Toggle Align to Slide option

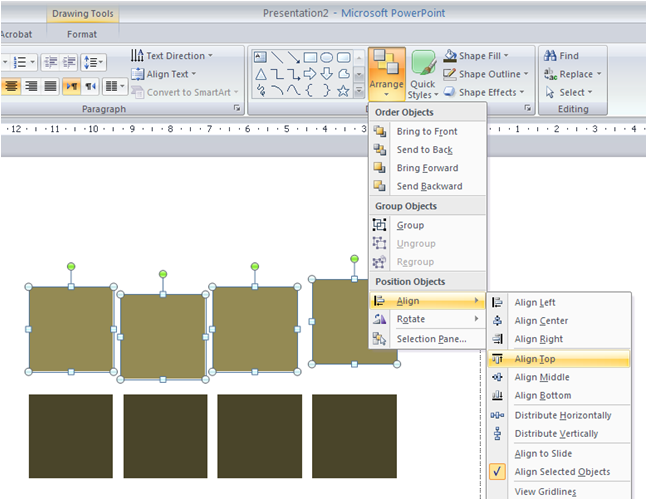[x=559, y=453]
